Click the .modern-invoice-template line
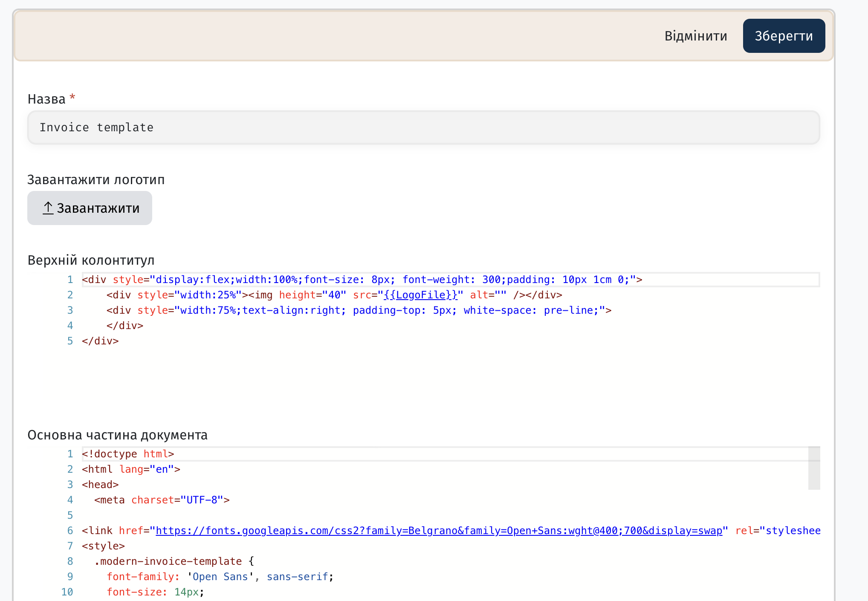This screenshot has height=601, width=868. pos(174,561)
